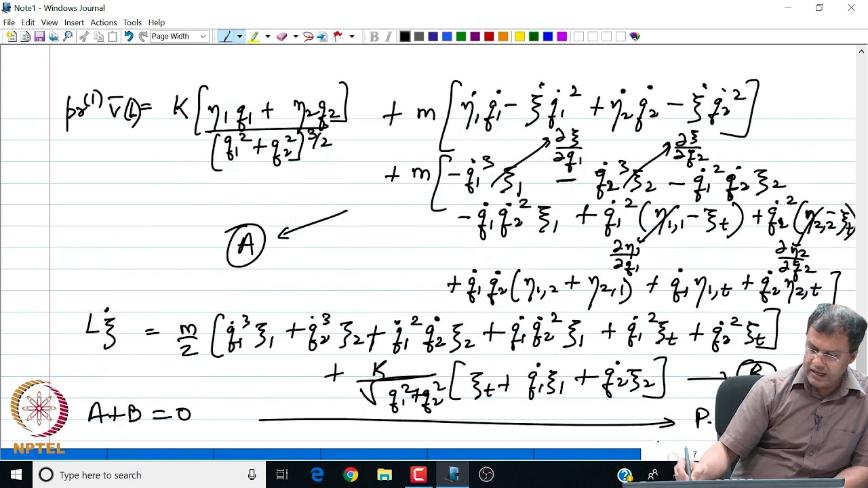The height and width of the screenshot is (488, 868).
Task: Click the Windows Journal taskbar icon
Action: point(453,474)
